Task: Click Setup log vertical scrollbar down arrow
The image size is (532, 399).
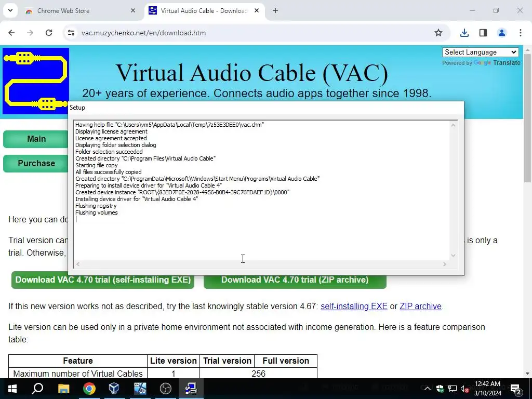Action: coord(453,256)
